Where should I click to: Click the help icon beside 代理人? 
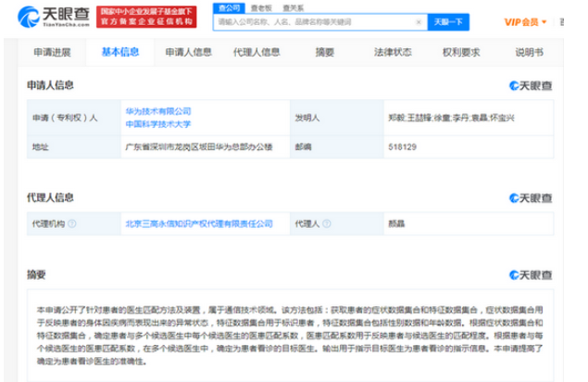click(x=327, y=223)
